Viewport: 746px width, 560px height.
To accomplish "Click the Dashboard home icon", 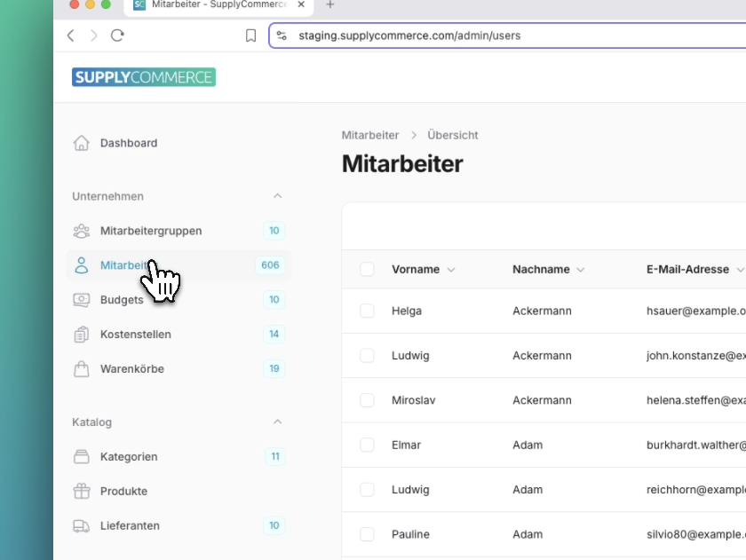I will click(x=82, y=143).
